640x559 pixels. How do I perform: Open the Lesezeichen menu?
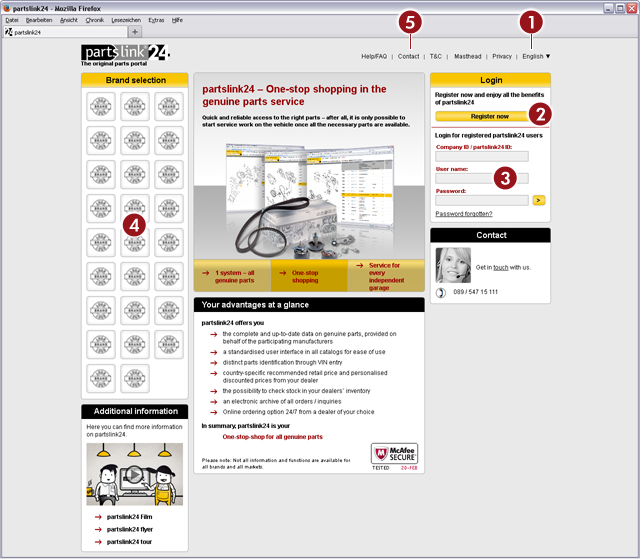[x=125, y=20]
